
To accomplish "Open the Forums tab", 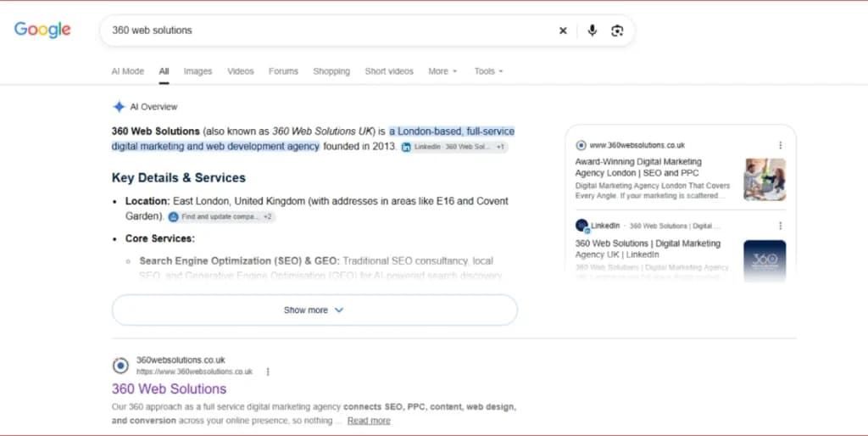I will coord(283,71).
